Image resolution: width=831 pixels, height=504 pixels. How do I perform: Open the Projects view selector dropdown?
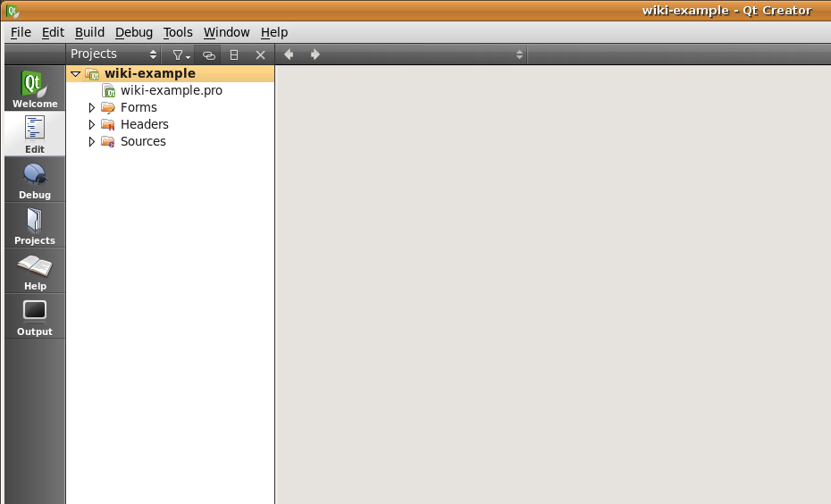click(x=113, y=55)
